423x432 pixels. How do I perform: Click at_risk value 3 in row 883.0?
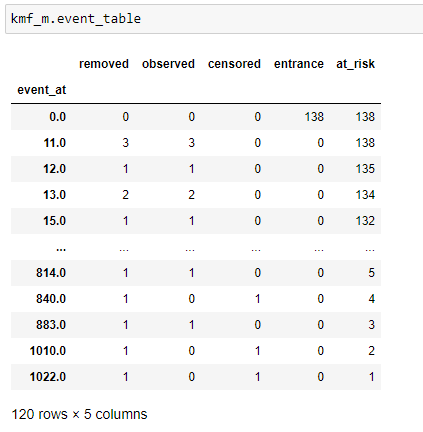pyautogui.click(x=371, y=325)
